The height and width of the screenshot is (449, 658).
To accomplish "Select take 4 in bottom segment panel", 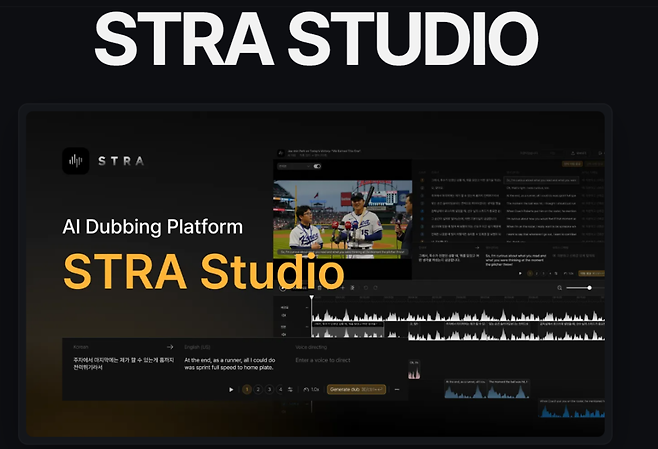I will pyautogui.click(x=280, y=389).
